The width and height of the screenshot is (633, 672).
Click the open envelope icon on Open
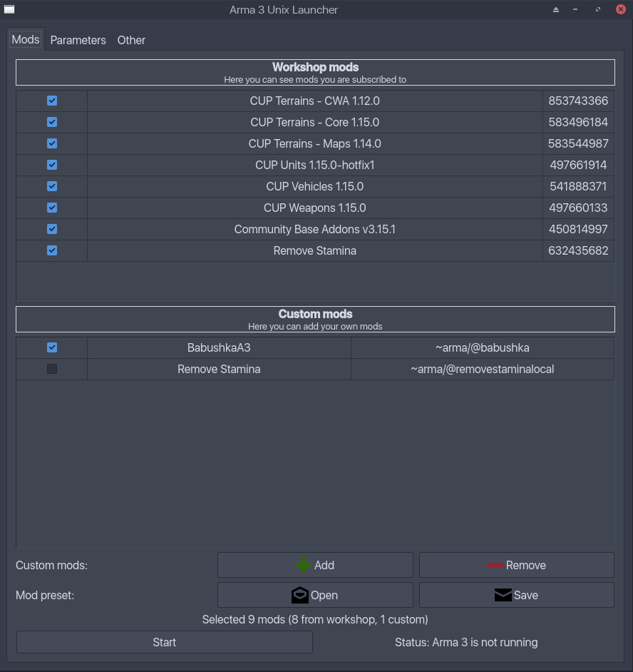click(300, 595)
